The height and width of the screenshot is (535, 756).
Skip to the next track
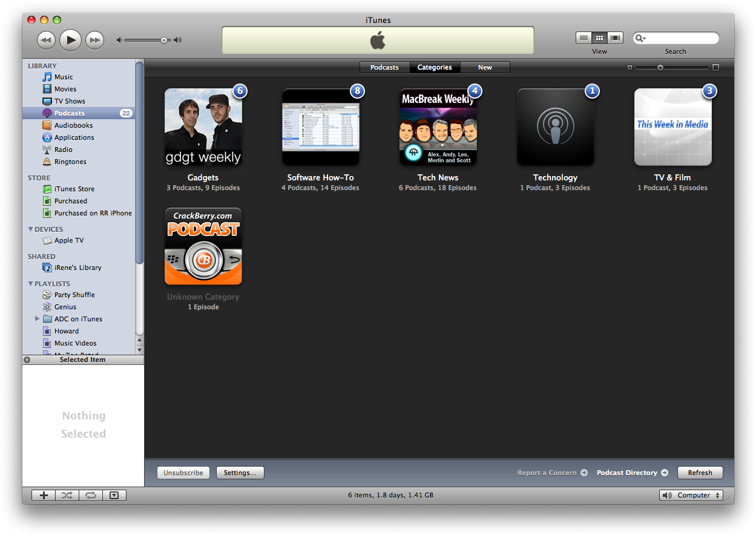(x=94, y=40)
